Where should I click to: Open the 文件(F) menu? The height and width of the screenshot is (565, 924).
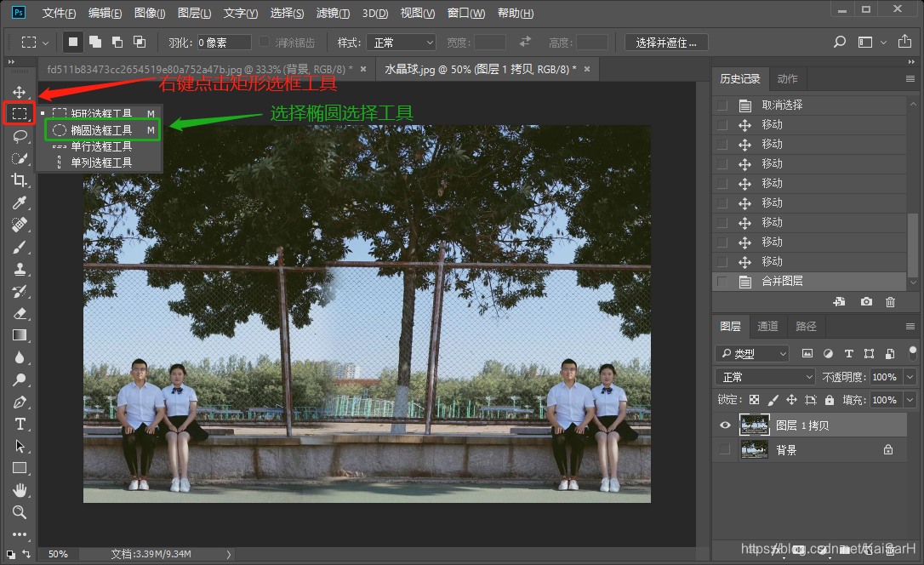pyautogui.click(x=59, y=13)
